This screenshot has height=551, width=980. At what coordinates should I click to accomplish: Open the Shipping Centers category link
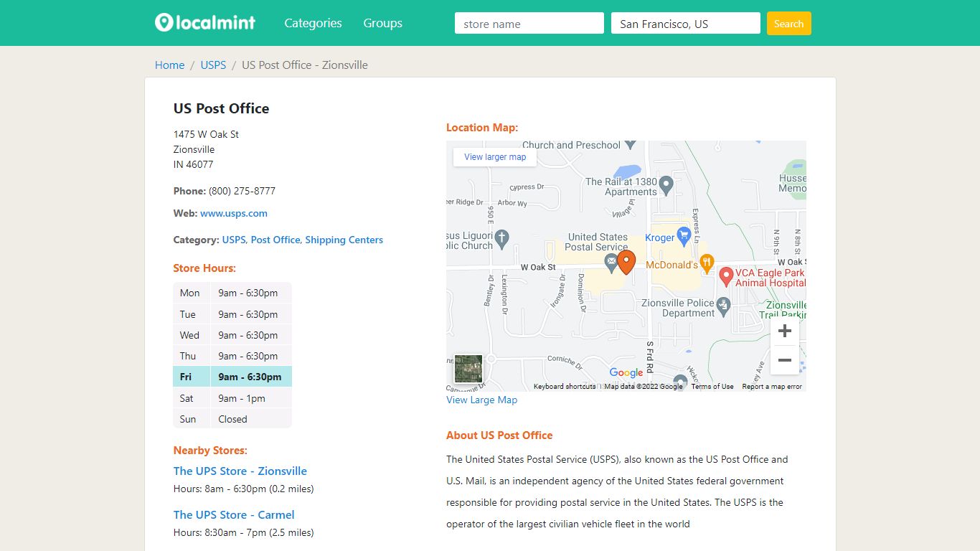click(344, 240)
